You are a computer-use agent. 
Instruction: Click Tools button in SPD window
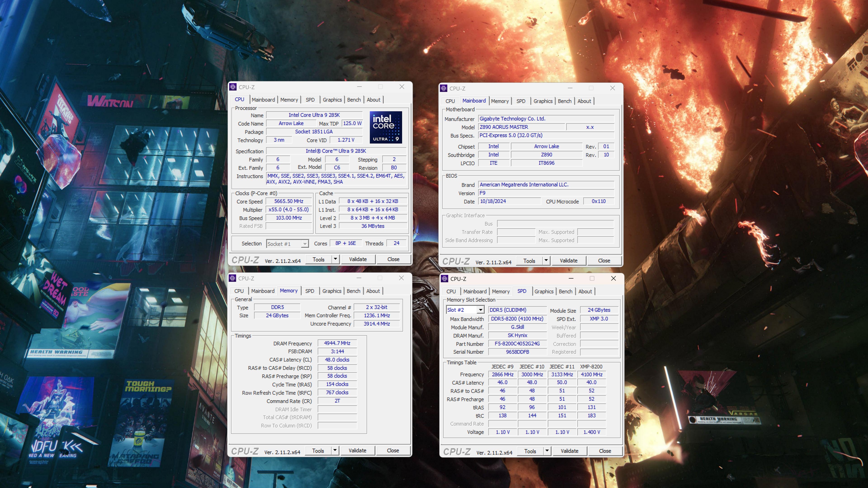[x=530, y=451]
